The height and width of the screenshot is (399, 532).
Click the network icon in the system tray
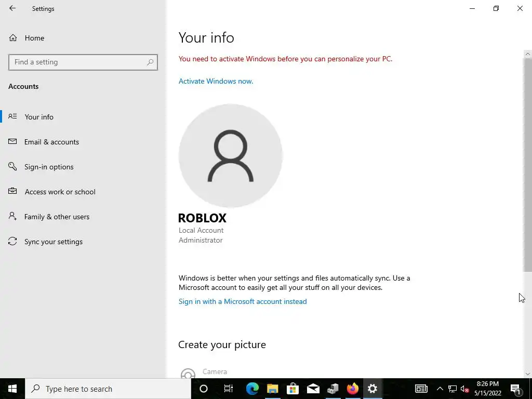(453, 389)
